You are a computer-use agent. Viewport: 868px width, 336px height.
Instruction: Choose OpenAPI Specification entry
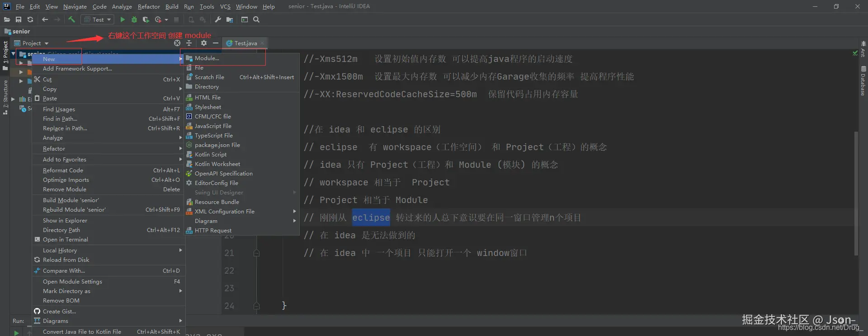(241, 173)
